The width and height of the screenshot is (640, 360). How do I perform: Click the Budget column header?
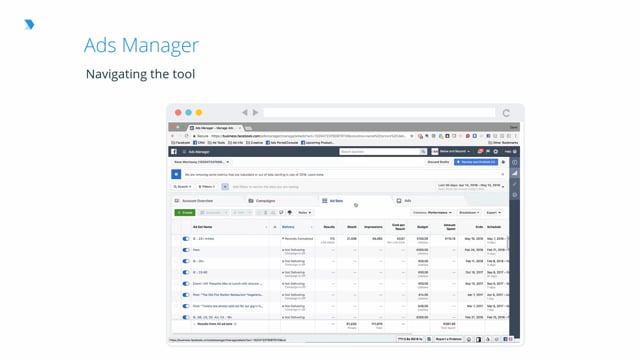[x=422, y=227]
